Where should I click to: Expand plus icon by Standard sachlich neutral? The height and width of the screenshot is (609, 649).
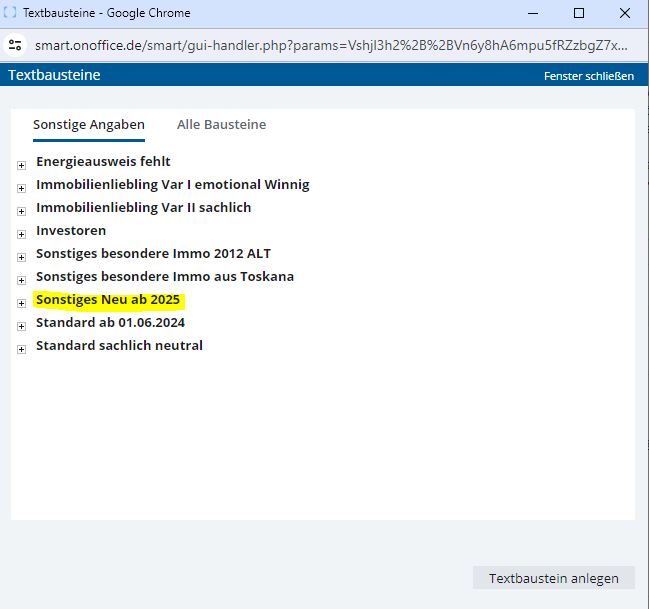point(21,348)
